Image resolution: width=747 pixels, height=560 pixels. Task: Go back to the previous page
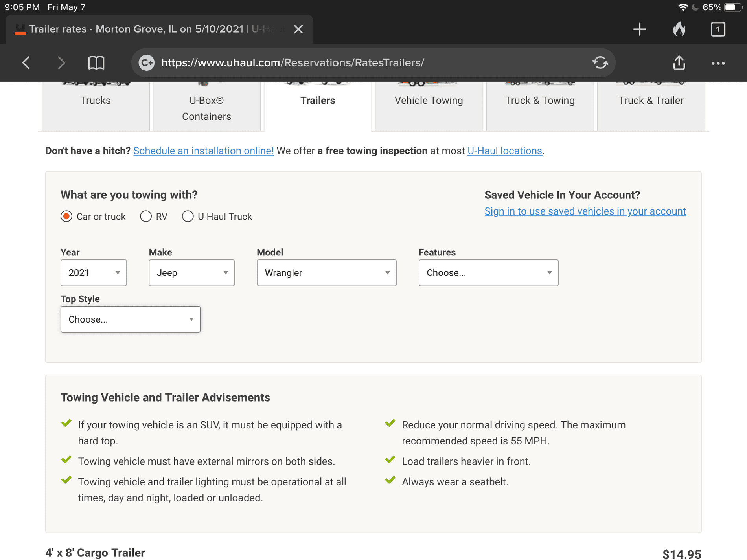tap(26, 63)
